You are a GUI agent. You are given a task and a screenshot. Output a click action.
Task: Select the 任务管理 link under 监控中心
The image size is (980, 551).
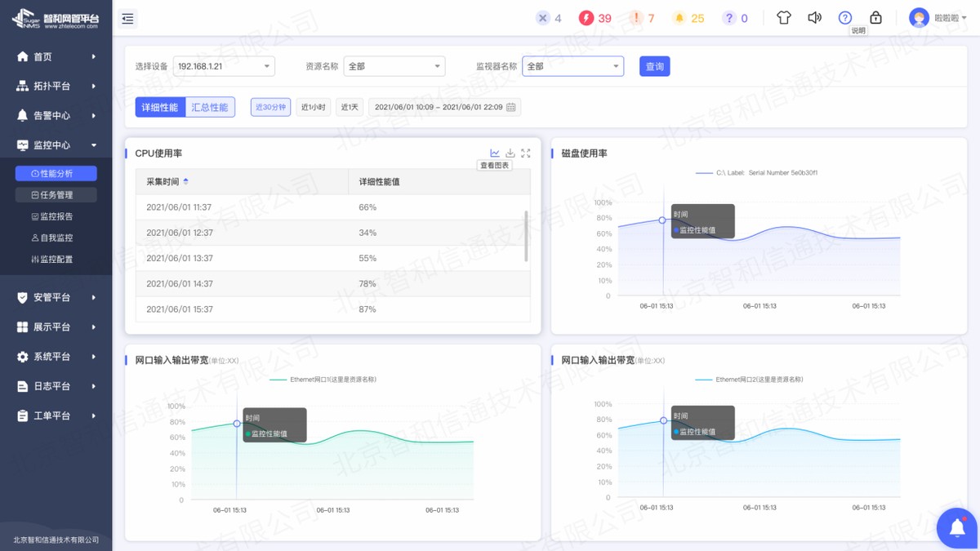point(56,194)
